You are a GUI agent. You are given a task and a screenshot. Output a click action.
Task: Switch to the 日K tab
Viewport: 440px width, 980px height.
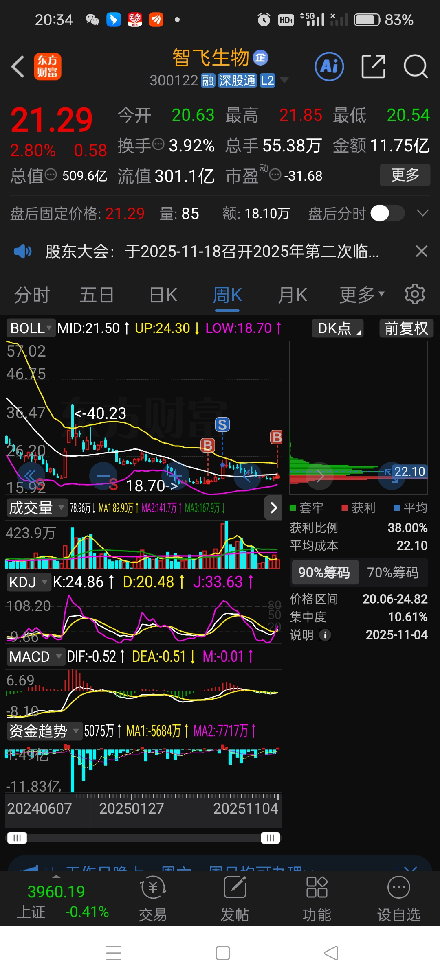click(x=163, y=295)
